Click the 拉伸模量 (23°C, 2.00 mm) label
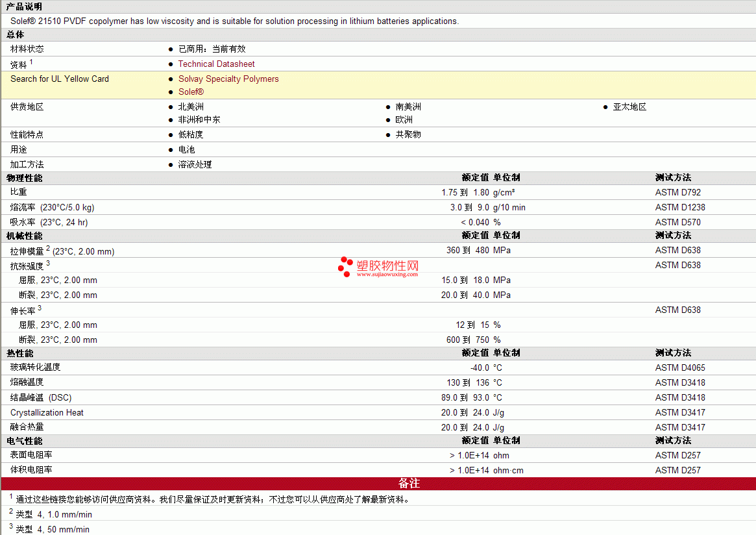This screenshot has height=535, width=756. 62,251
